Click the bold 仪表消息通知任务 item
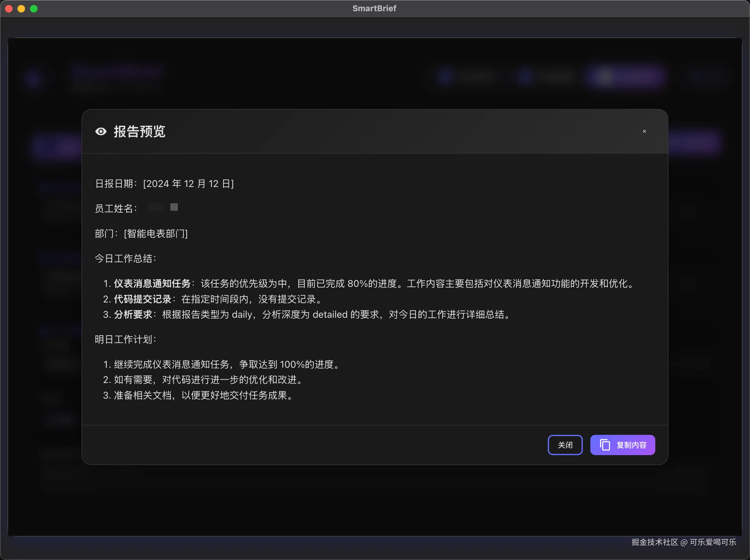 [152, 283]
